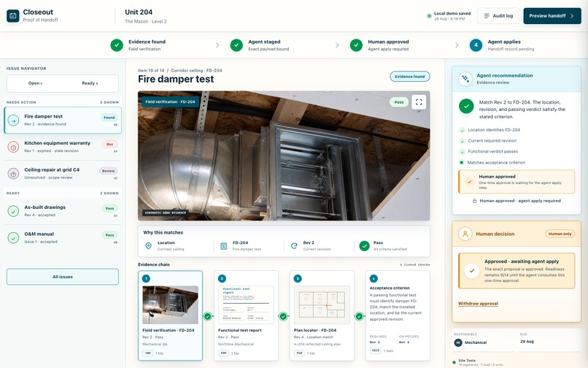Toggle Matches acceptance criterion indicator
The image size is (588, 368).
[462, 163]
